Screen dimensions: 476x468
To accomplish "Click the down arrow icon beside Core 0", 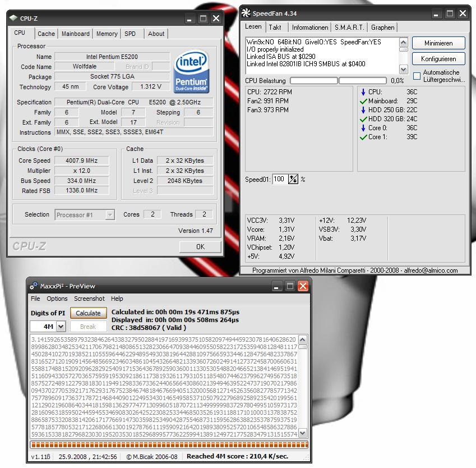I will (x=363, y=127).
